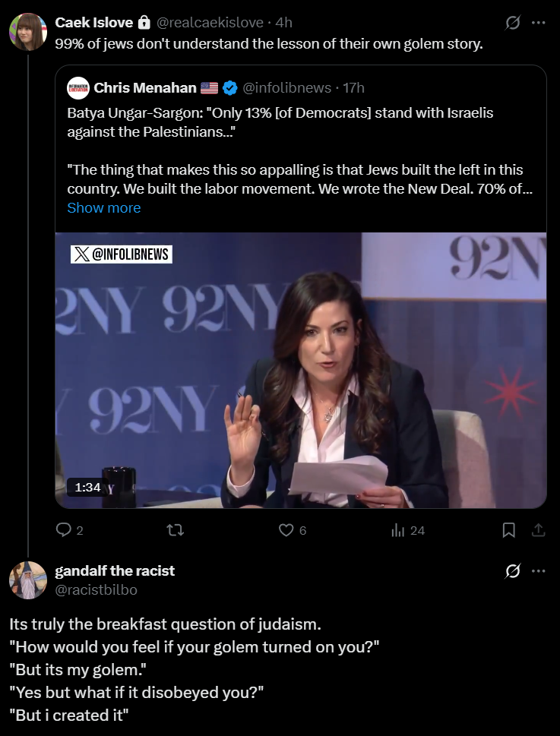Screen dimensions: 560x736
Task: Click the Grok icon on gandalf's reply
Action: tap(513, 570)
